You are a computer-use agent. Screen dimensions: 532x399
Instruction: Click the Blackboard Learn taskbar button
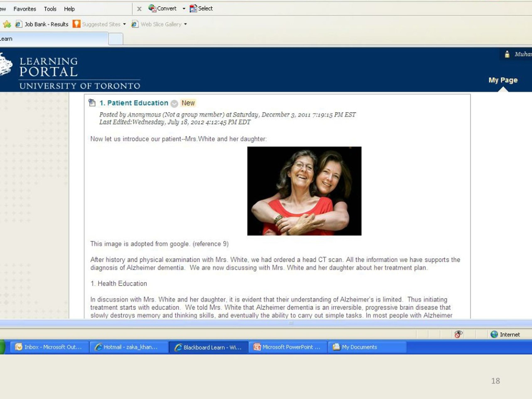[208, 347]
